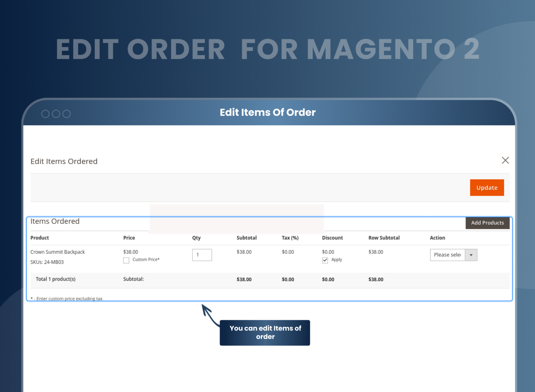Click the custom price excluding tax footnote
The image size is (535, 392).
pyautogui.click(x=66, y=298)
